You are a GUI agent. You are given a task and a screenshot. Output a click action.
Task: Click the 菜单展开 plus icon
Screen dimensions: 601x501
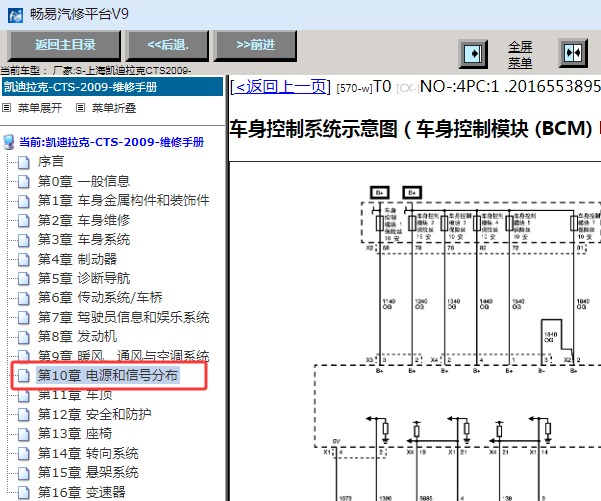coord(7,108)
